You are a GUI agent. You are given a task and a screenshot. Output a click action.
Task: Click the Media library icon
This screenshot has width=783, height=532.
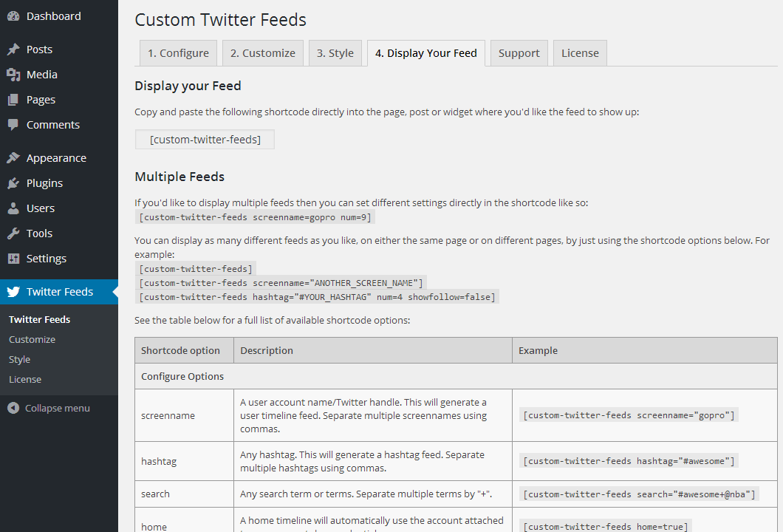click(x=13, y=75)
